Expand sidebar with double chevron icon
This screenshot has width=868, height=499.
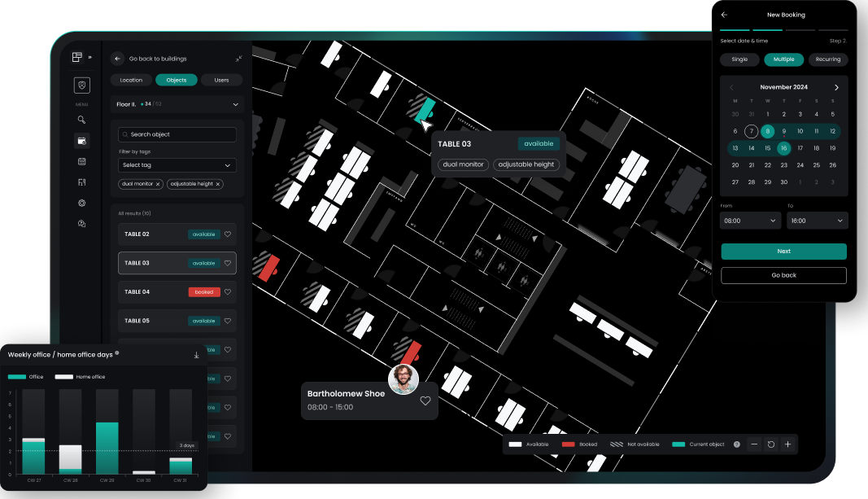89,57
